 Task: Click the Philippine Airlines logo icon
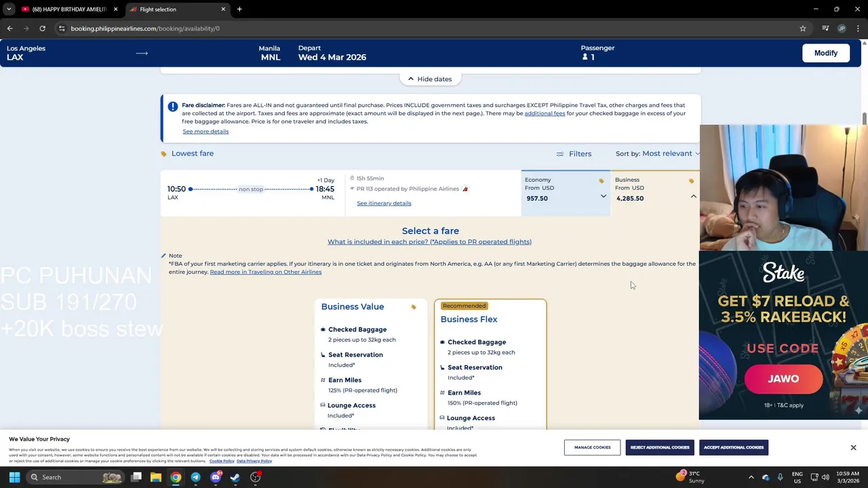click(465, 189)
